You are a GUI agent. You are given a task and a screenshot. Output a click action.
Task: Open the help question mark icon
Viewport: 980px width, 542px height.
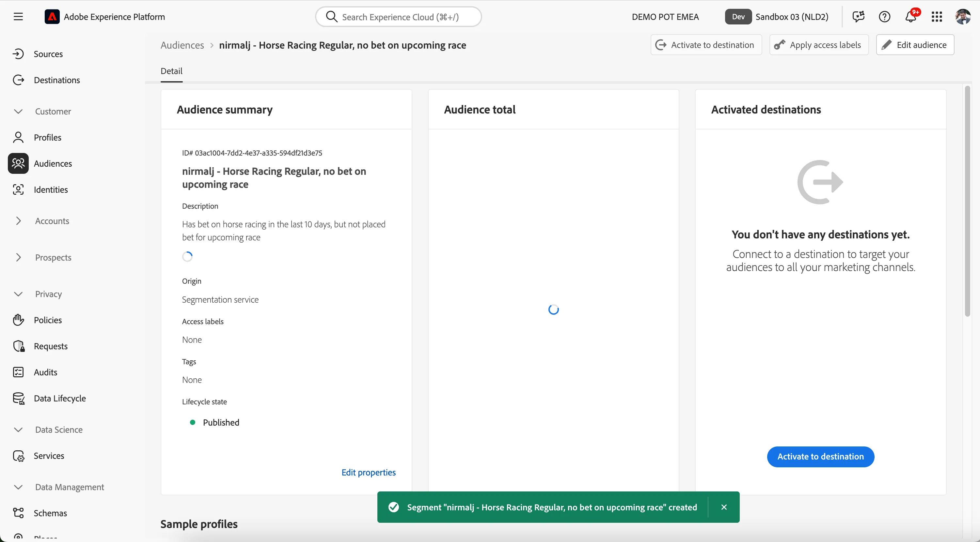point(884,17)
